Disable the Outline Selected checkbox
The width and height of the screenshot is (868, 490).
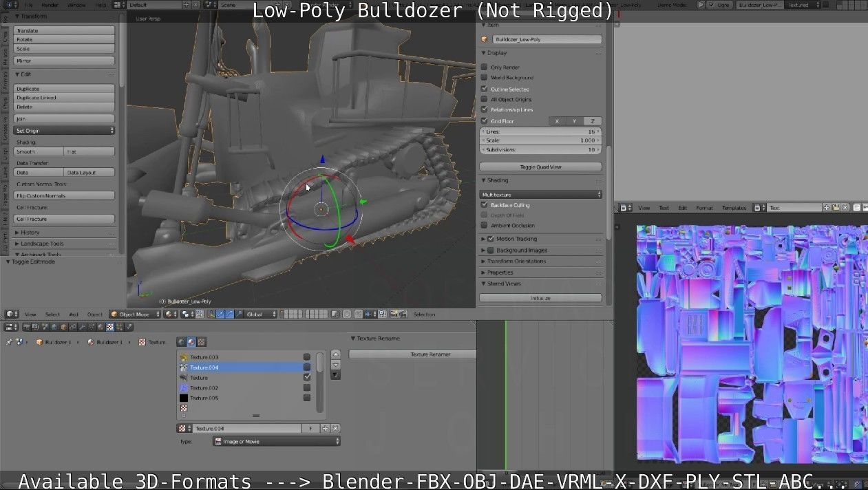pos(485,89)
